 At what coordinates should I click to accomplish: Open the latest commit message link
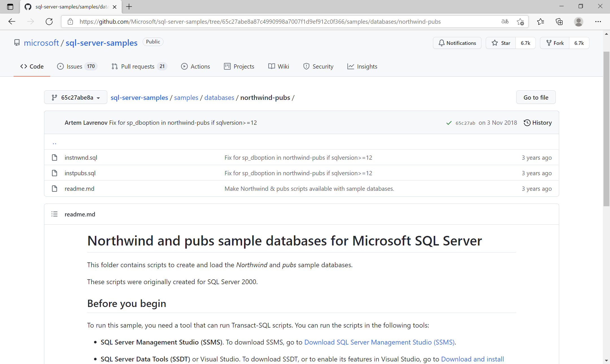click(x=183, y=122)
